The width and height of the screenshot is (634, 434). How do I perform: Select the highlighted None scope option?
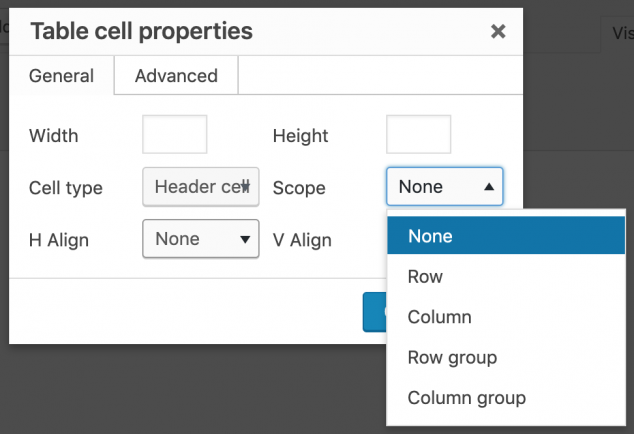click(505, 237)
